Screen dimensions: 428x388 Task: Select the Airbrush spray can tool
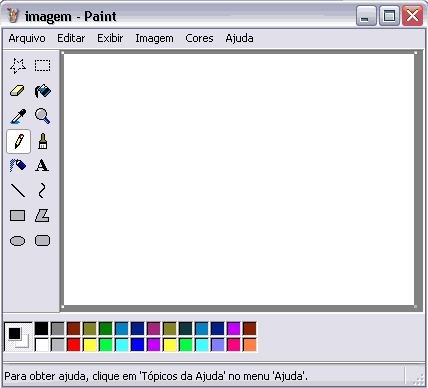point(18,166)
